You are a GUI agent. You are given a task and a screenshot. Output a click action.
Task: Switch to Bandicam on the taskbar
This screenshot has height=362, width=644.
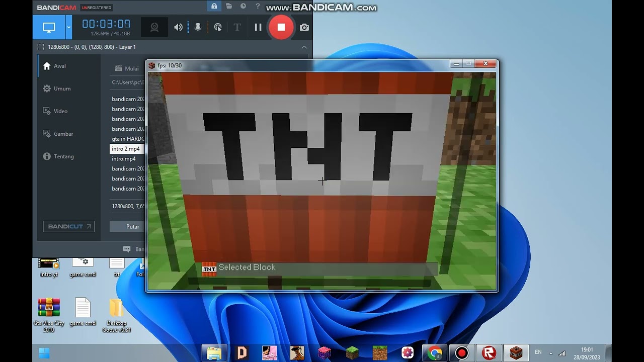point(462,353)
